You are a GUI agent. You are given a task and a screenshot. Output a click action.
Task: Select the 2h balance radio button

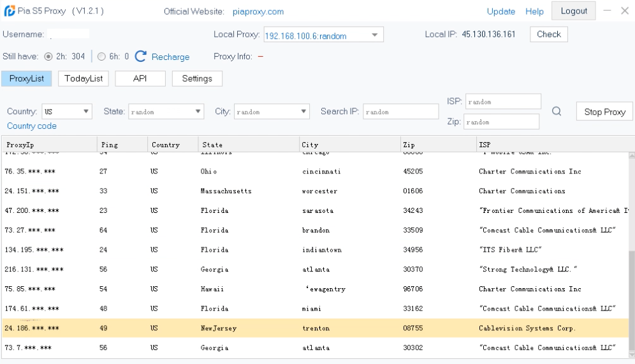(x=48, y=56)
